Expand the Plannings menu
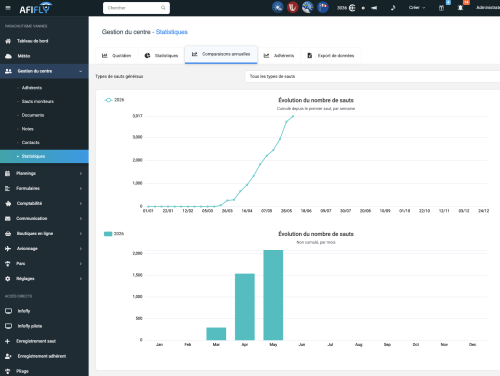Screen dimensions: 500x376 click(44, 173)
